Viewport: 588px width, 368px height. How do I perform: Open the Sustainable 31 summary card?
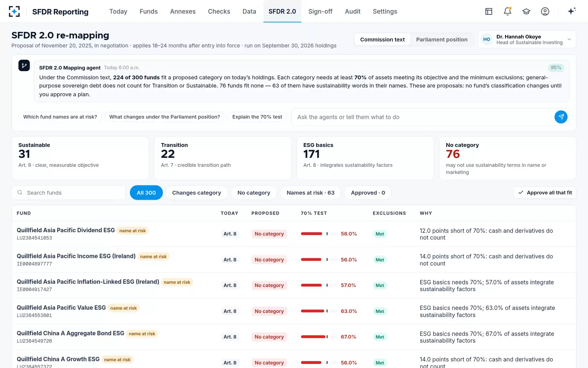(x=80, y=158)
